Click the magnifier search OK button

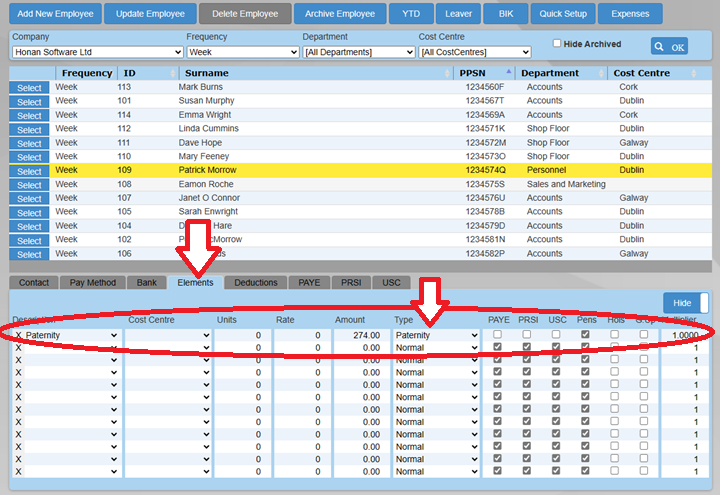(x=669, y=47)
